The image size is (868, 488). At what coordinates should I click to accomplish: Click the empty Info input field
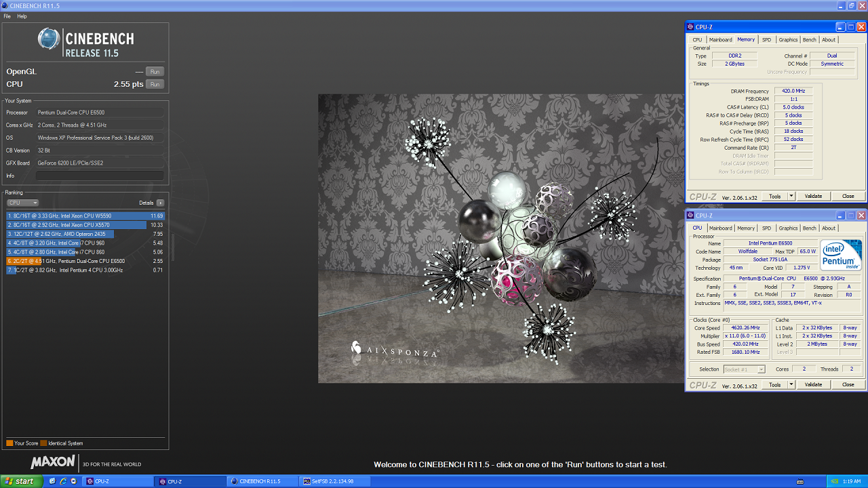(x=100, y=176)
